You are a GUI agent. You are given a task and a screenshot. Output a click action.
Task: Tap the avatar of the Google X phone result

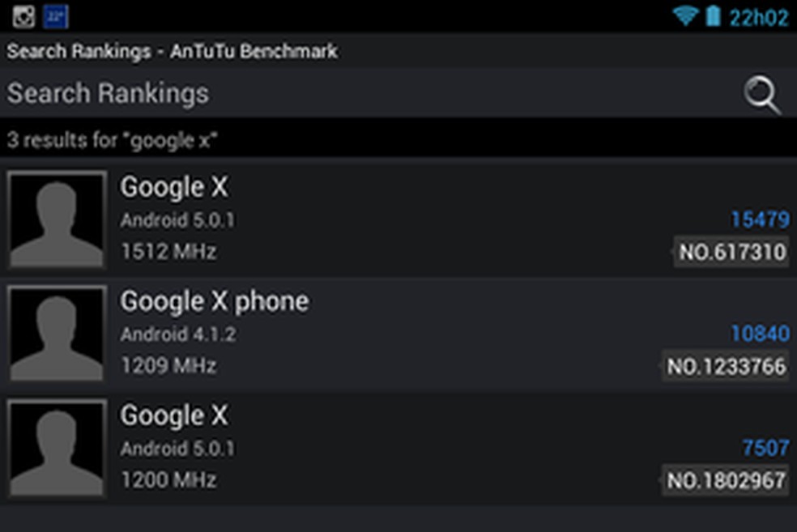[x=56, y=333]
